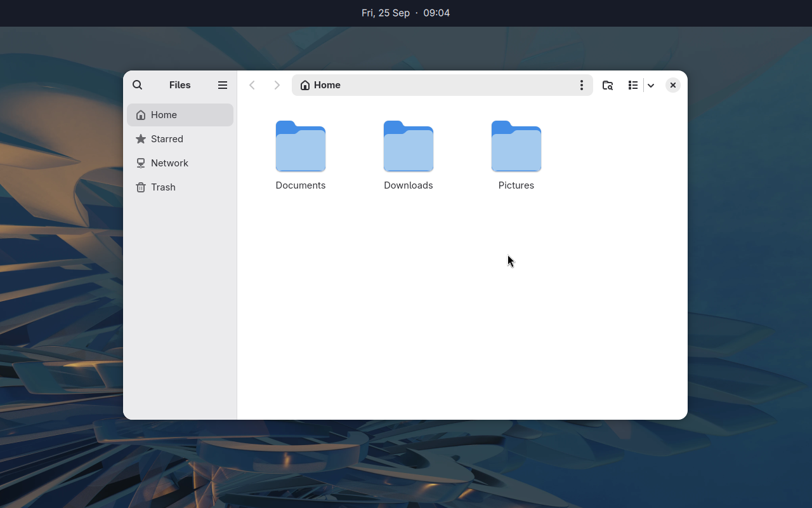This screenshot has width=812, height=508.
Task: Click the Home path bar location field
Action: (442, 85)
